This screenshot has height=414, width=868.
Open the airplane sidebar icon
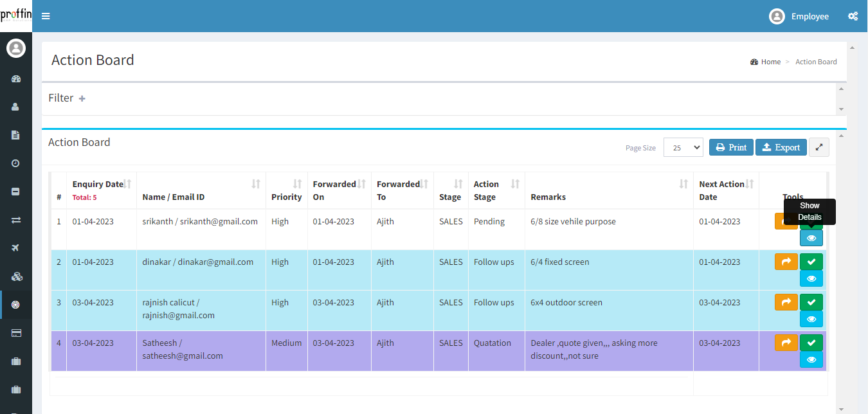tap(16, 248)
